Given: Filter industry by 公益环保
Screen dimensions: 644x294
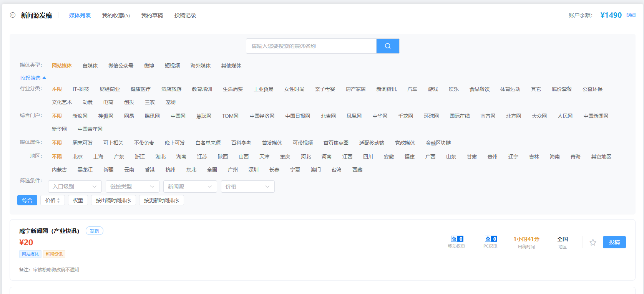Looking at the screenshot, I should point(593,89).
